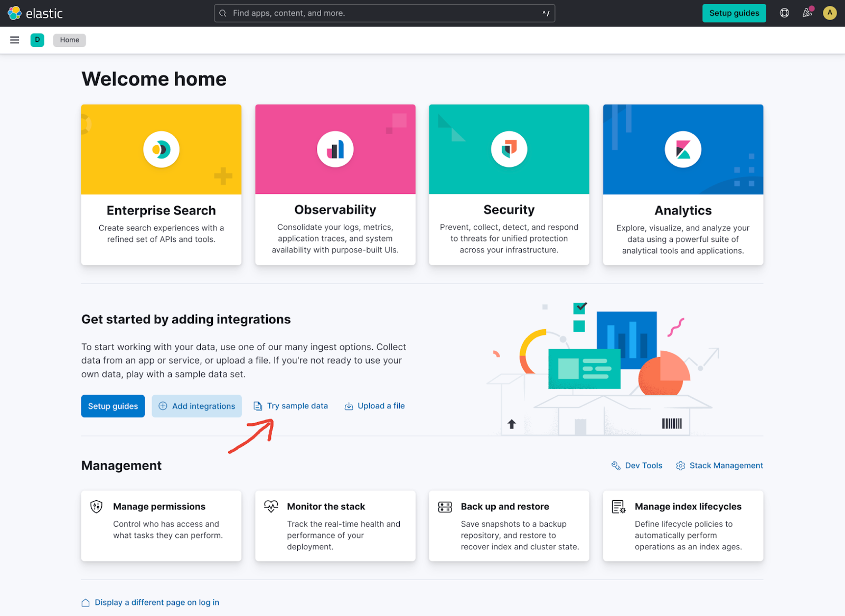This screenshot has height=616, width=845.
Task: Open the Back up and restore card
Action: point(509,526)
